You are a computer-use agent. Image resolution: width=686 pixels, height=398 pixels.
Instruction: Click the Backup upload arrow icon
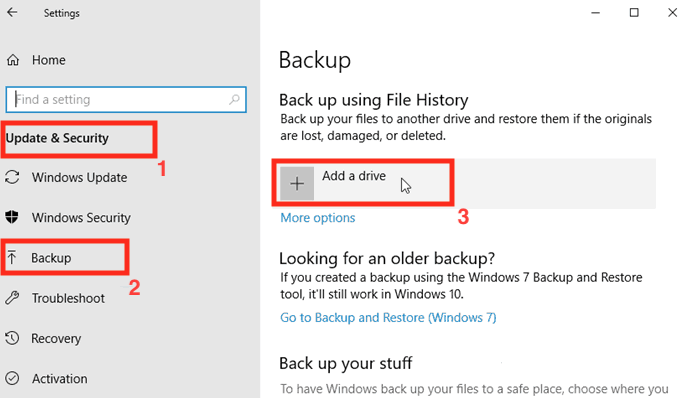(12, 258)
